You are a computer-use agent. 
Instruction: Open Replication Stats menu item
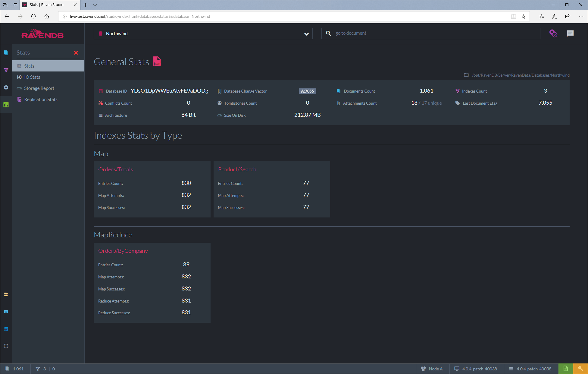coord(41,99)
